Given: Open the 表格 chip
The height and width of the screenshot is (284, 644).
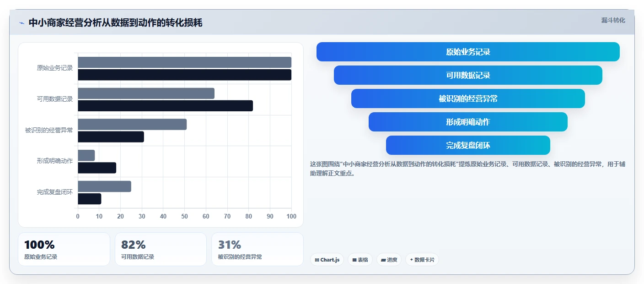Looking at the screenshot, I should [x=360, y=260].
